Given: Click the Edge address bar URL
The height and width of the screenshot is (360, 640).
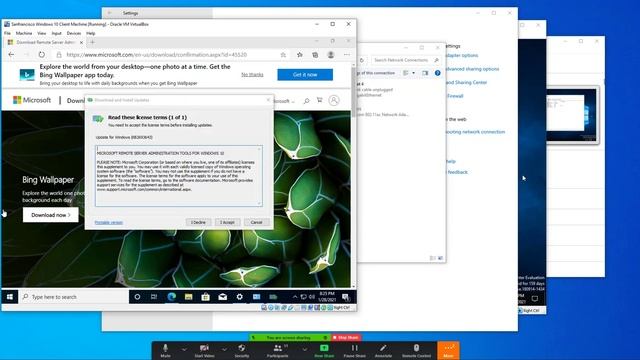Looking at the screenshot, I should coord(157,55).
